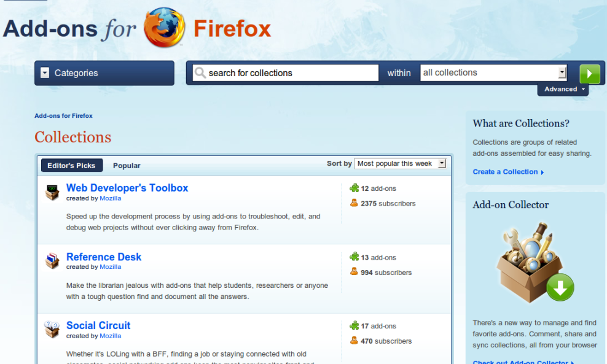This screenshot has height=364, width=607.
Task: Click the '12 add-ons' text
Action: pos(378,188)
